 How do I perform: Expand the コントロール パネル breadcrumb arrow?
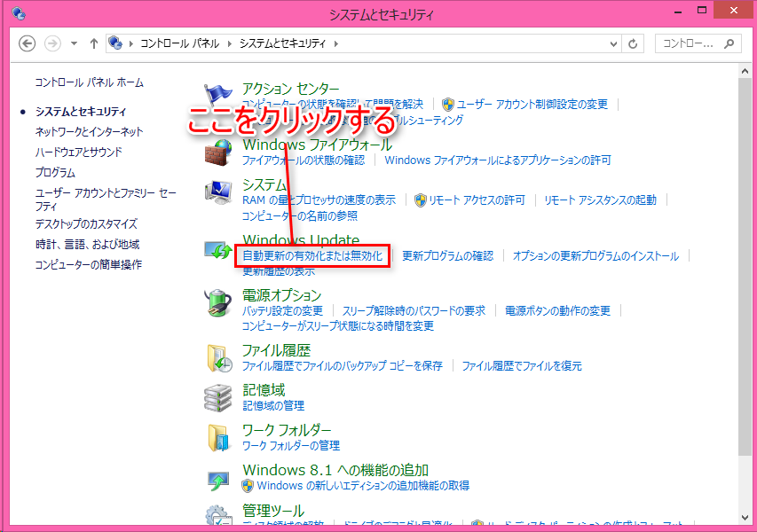coord(229,43)
